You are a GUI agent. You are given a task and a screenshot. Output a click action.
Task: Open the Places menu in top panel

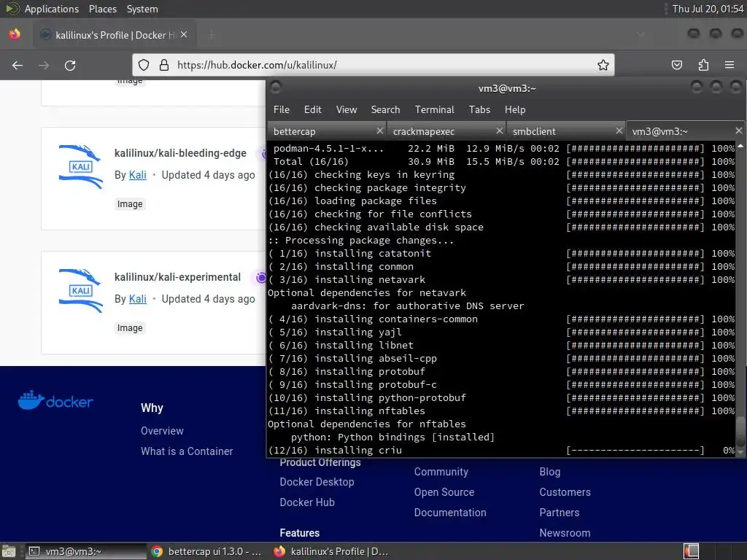click(102, 9)
